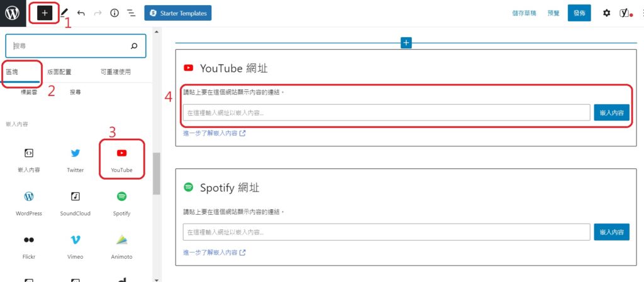The height and width of the screenshot is (282, 644).
Task: Click the YouTube URL input field
Action: [387, 112]
